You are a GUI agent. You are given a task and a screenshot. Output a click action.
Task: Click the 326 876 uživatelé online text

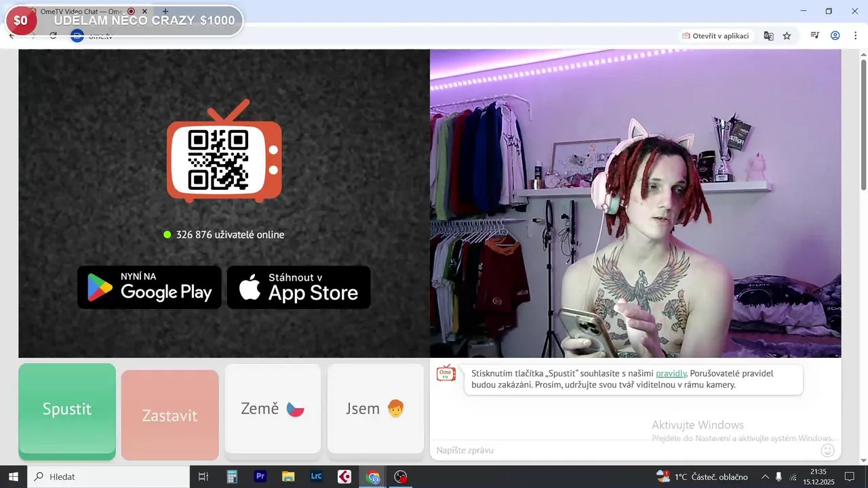230,235
